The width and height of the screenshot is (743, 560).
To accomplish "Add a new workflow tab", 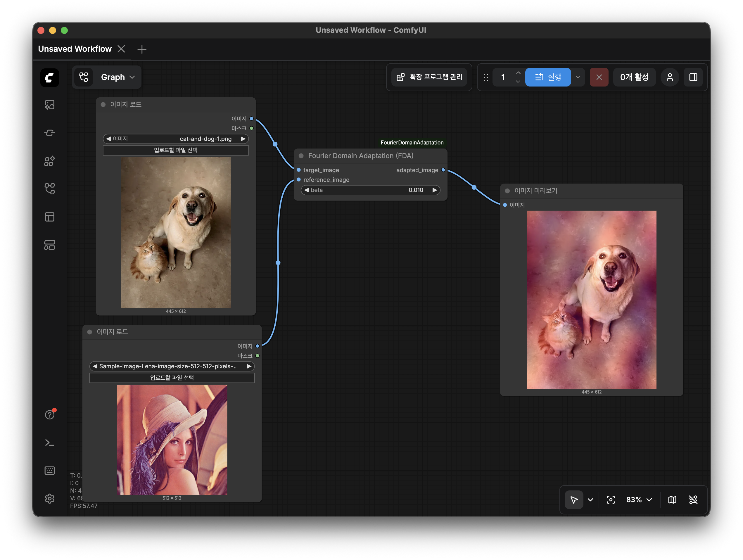I will point(142,49).
